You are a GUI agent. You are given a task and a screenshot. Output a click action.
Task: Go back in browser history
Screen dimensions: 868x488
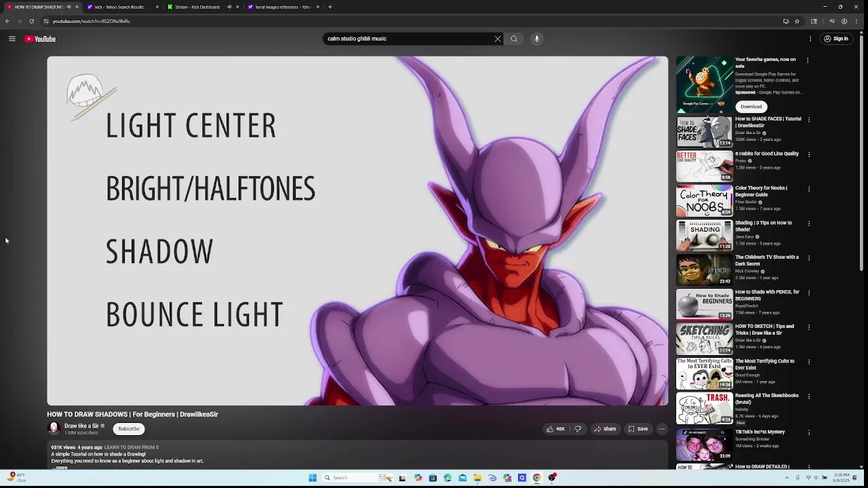point(7,21)
